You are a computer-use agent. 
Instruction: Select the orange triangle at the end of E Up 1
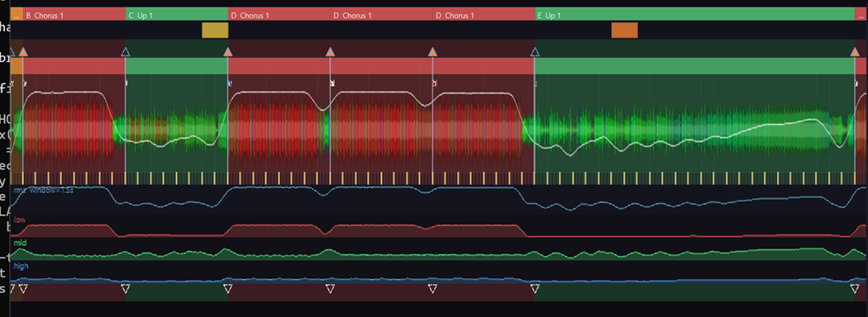pyautogui.click(x=855, y=52)
